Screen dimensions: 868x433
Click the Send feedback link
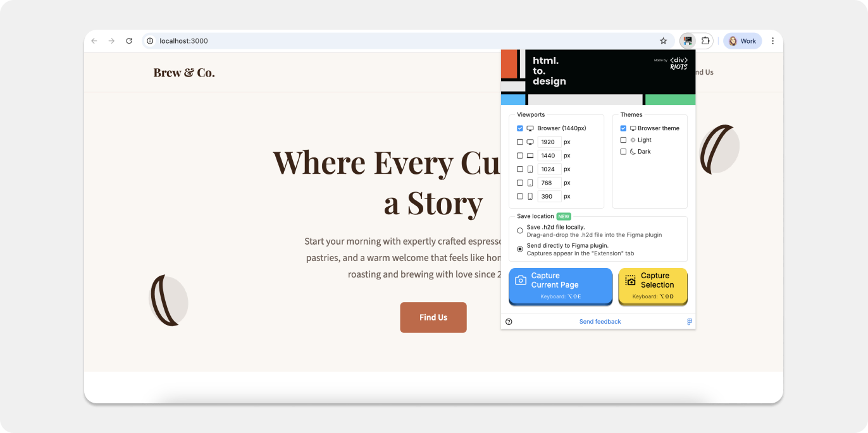coord(600,322)
